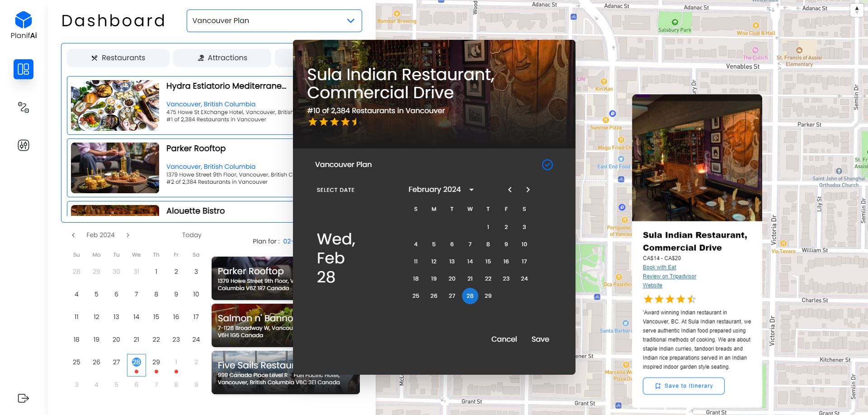The image size is (868, 415).
Task: Open Parker Rooftop restaurant thumbnail image
Action: point(115,168)
